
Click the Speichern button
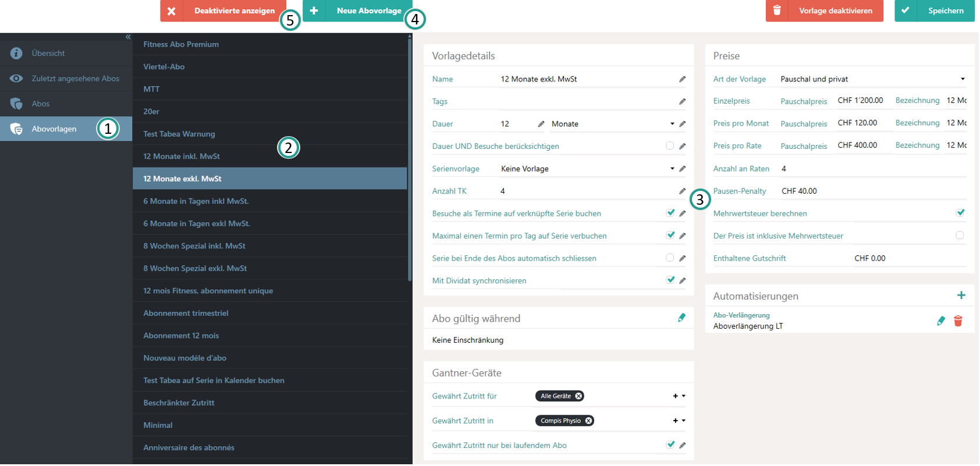935,10
